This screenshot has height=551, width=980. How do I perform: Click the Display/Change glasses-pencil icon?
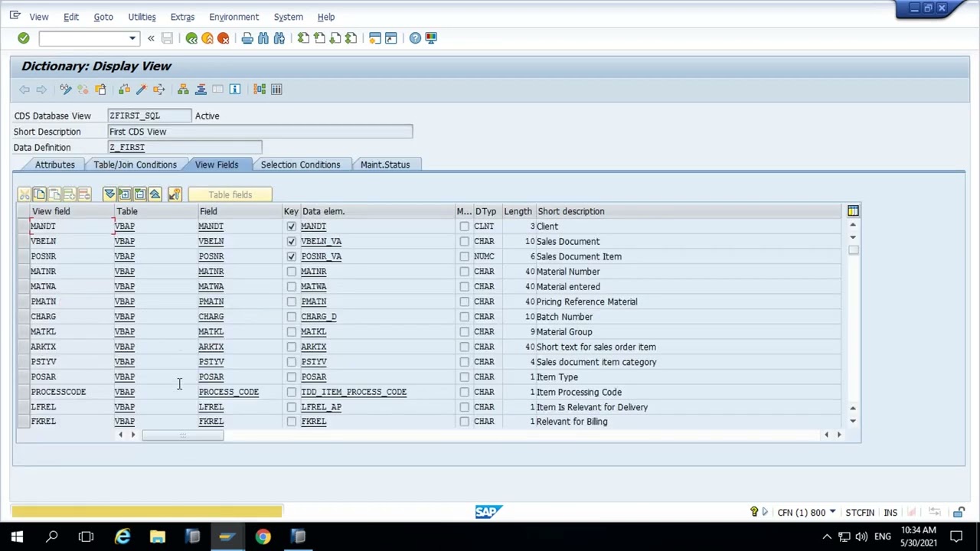[66, 90]
